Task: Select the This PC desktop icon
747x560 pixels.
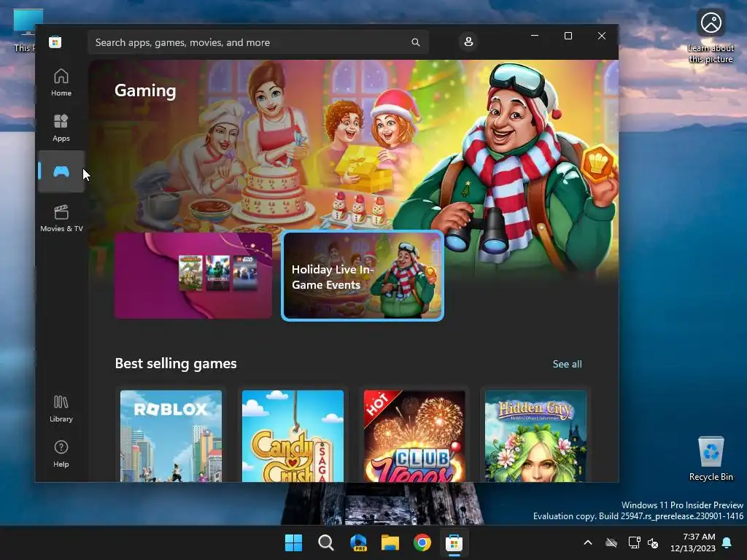Action: coord(25,30)
